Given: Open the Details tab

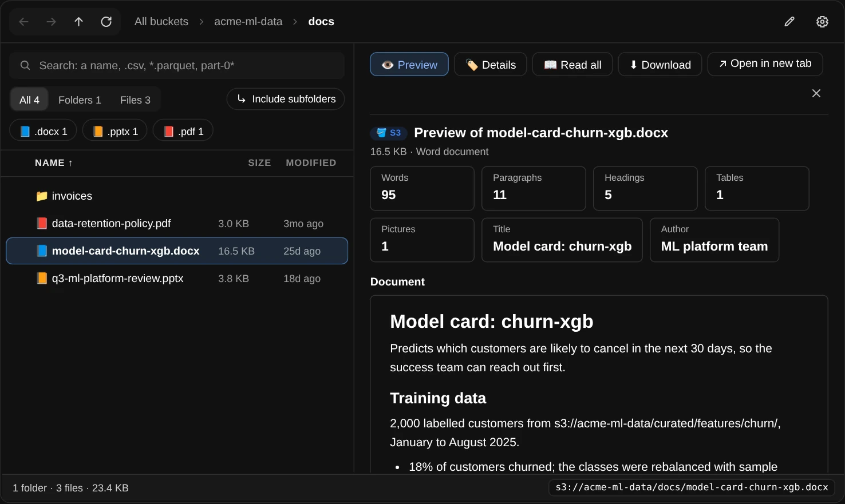Looking at the screenshot, I should point(491,65).
